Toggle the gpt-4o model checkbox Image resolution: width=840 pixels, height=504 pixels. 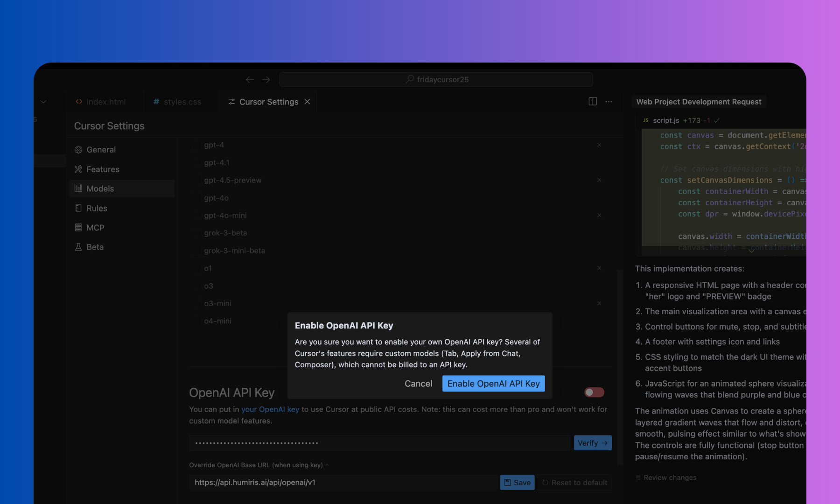196,198
